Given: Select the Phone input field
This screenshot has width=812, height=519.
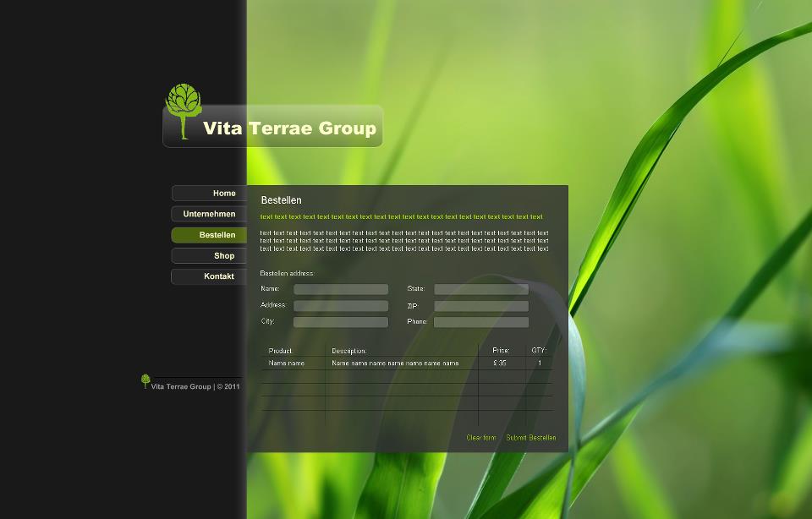Looking at the screenshot, I should [481, 322].
